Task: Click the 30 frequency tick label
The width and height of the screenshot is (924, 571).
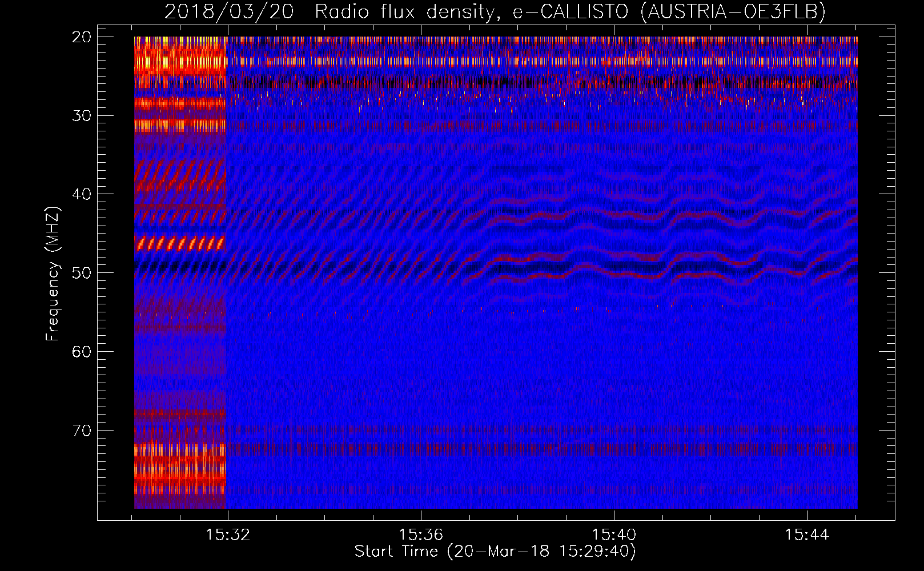Action: (82, 116)
